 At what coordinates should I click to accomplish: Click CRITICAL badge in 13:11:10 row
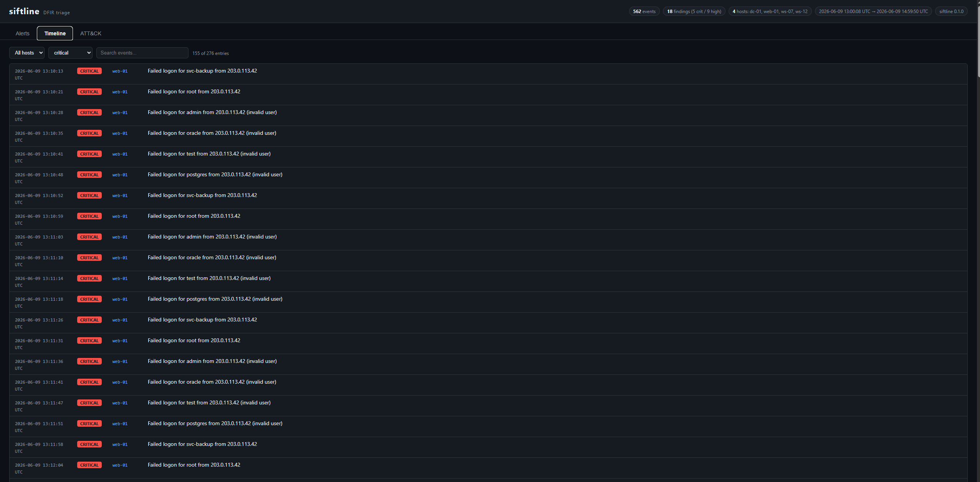[89, 258]
